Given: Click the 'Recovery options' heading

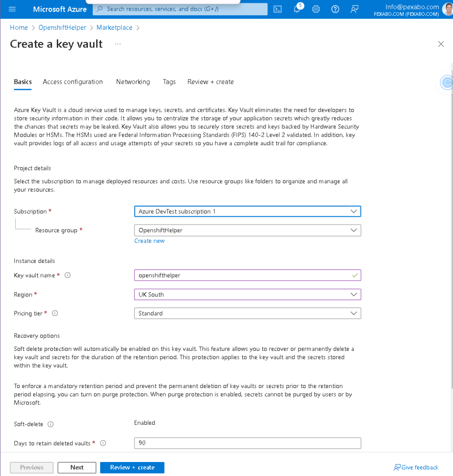Looking at the screenshot, I should (x=37, y=335).
